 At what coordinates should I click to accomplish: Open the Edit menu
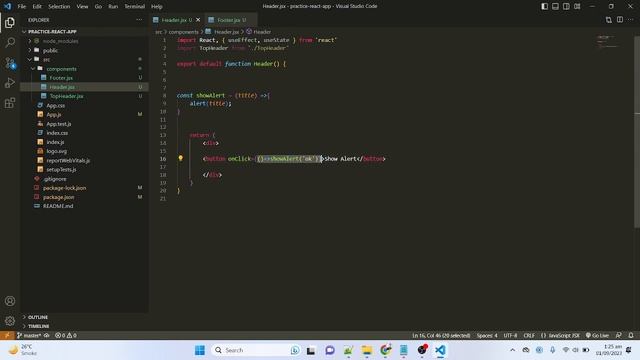(x=37, y=7)
